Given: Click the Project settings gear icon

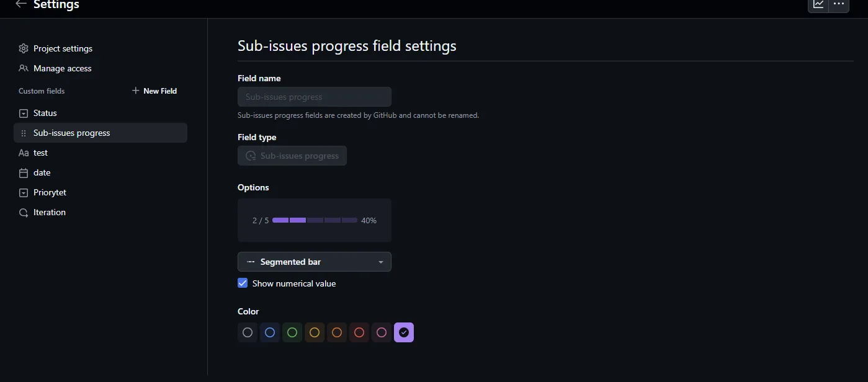Looking at the screenshot, I should (24, 48).
